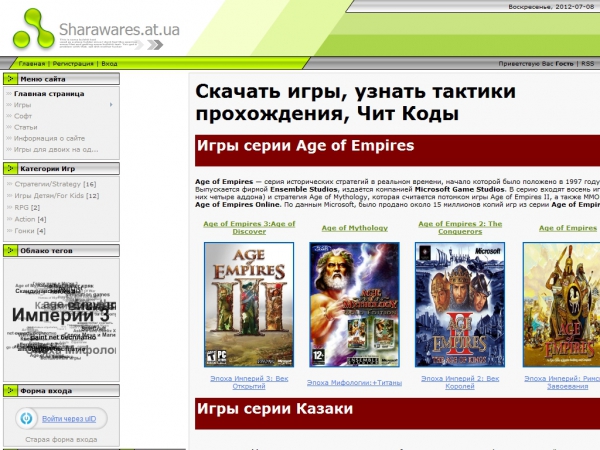Open the RSS link in the header
This screenshot has width=600, height=450.
click(x=588, y=64)
